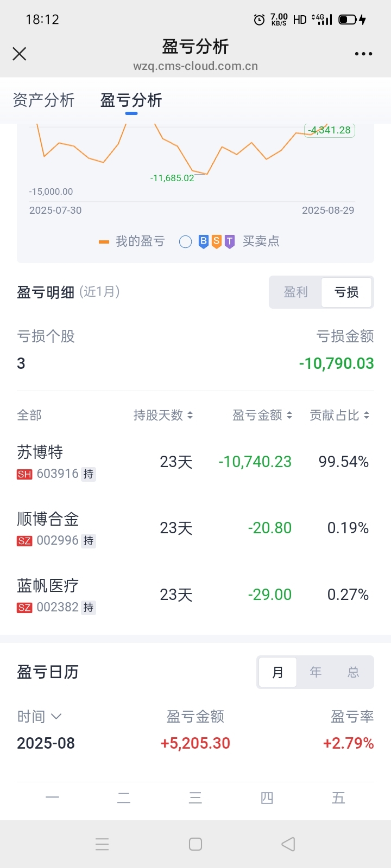Toggle the buy/sell points radio circle

185,242
